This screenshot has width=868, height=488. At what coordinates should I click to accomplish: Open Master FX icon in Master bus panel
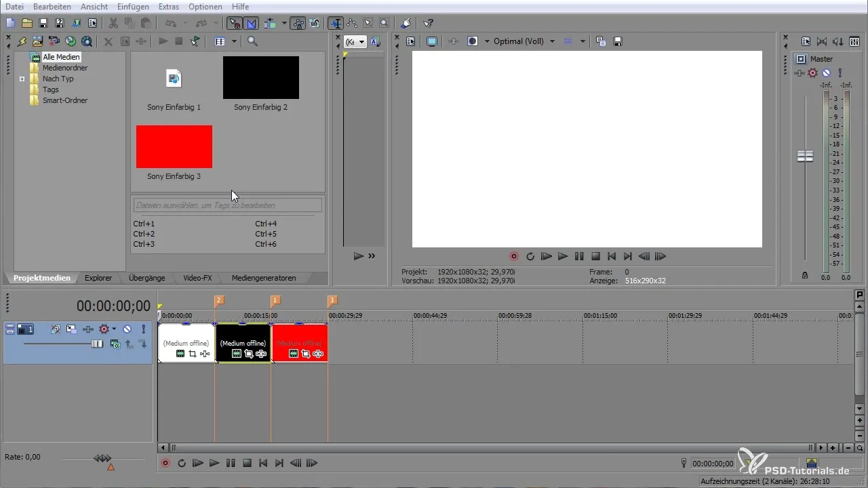801,73
